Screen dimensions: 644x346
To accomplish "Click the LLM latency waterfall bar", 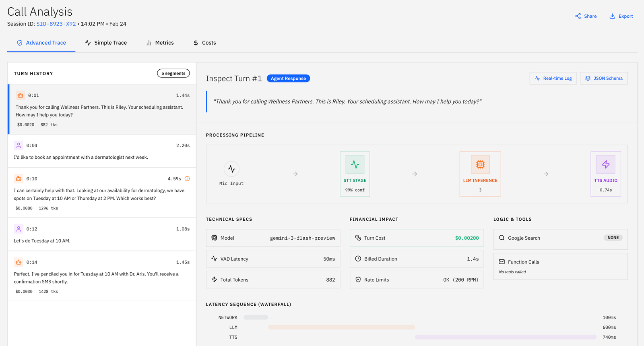I will coord(341,327).
